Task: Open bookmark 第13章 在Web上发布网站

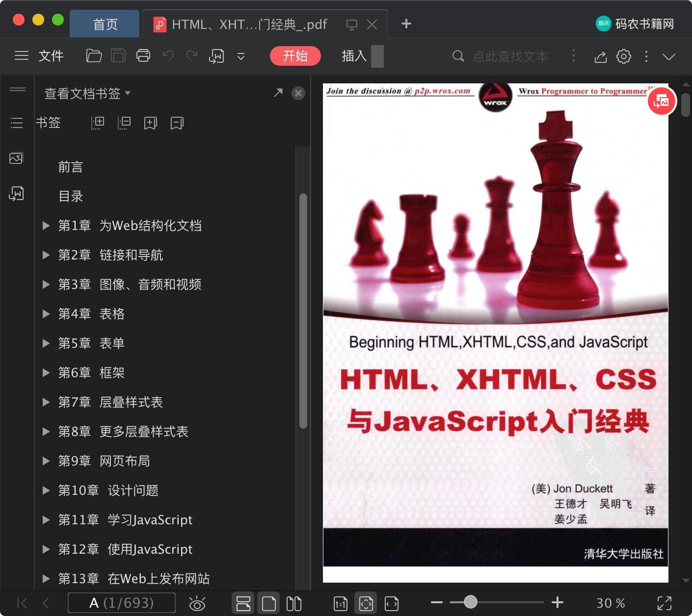Action: click(134, 579)
